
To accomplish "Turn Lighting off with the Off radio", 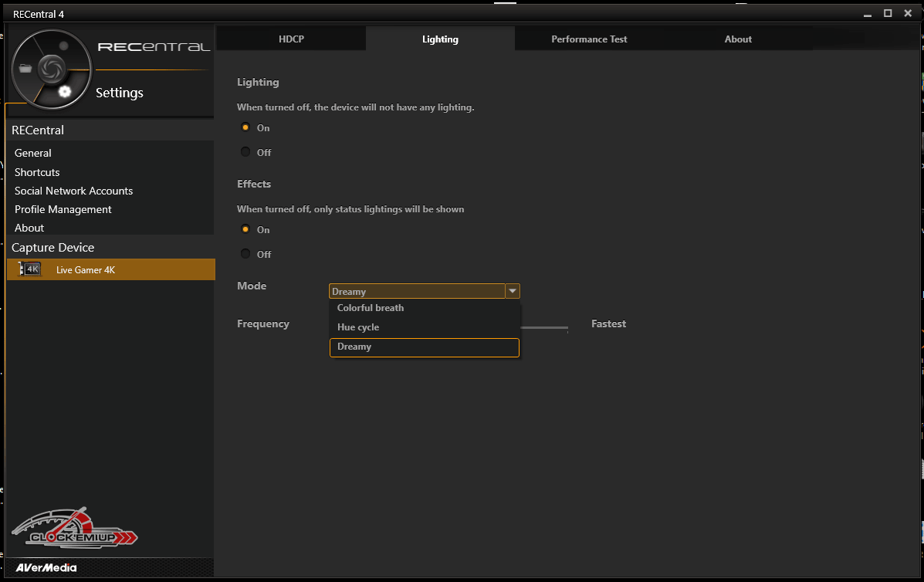I will click(x=245, y=152).
